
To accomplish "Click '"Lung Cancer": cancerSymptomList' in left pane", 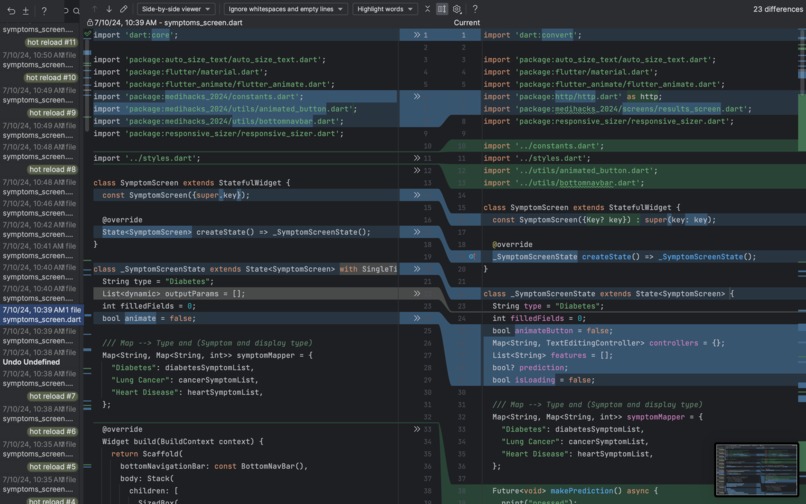I will pos(185,380).
